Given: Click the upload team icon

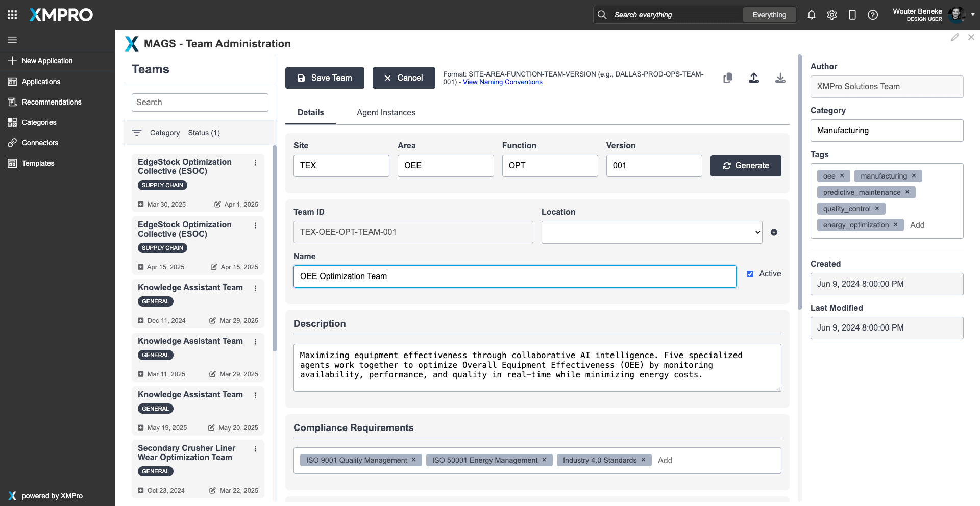Looking at the screenshot, I should (754, 78).
